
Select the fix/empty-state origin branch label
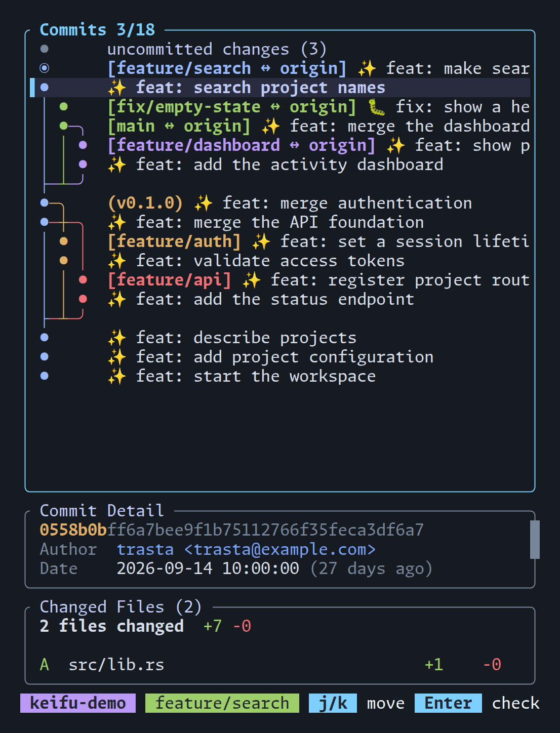(232, 107)
